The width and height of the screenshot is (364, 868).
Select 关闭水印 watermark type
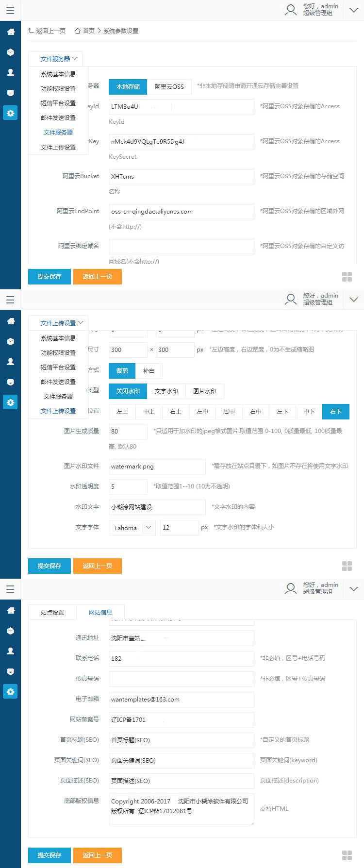coord(128,391)
